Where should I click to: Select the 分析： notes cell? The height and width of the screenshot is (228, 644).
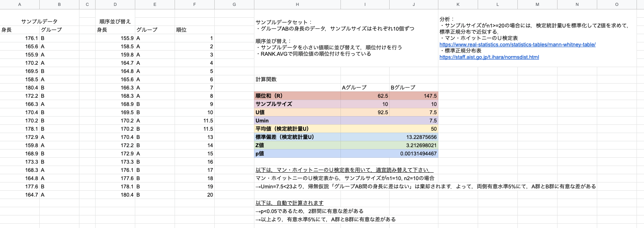(x=537, y=38)
